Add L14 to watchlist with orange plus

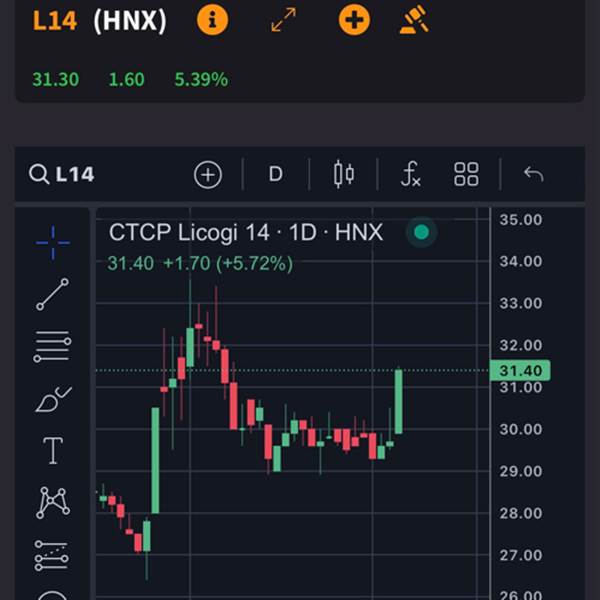(354, 20)
